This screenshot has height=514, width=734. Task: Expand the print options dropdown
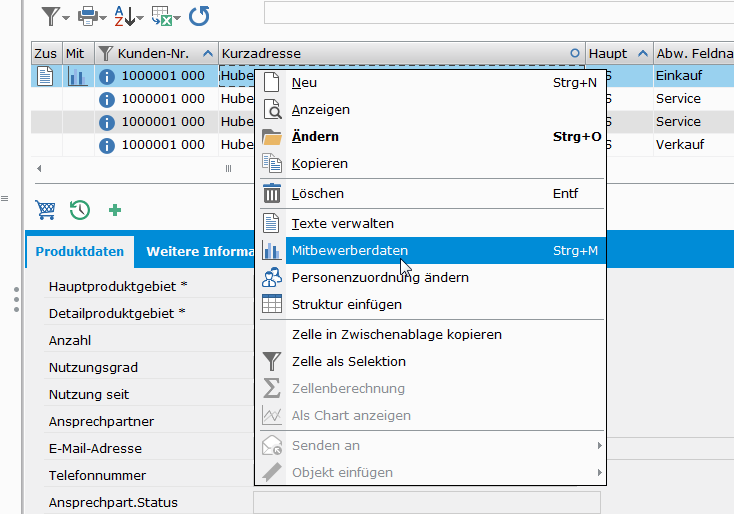[103, 18]
